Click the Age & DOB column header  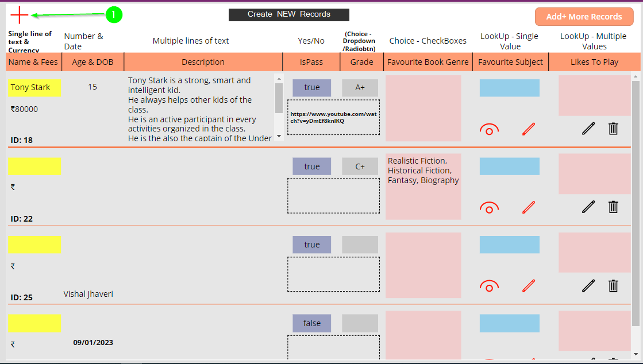(x=93, y=62)
